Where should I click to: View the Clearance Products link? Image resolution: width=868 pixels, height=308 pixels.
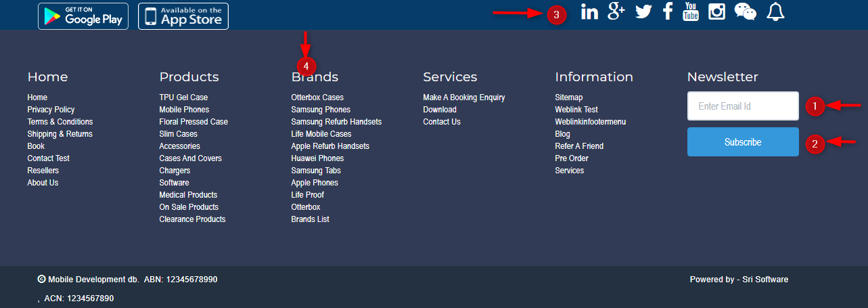point(192,219)
